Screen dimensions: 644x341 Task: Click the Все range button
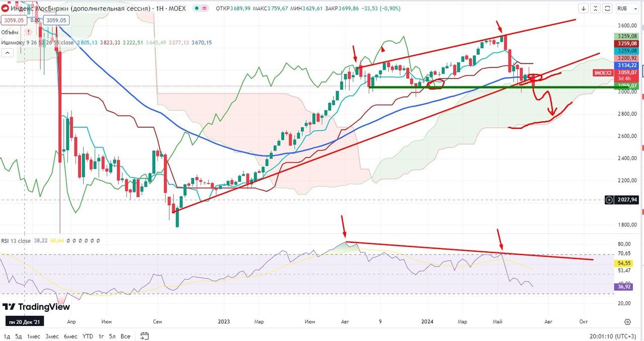tap(126, 336)
